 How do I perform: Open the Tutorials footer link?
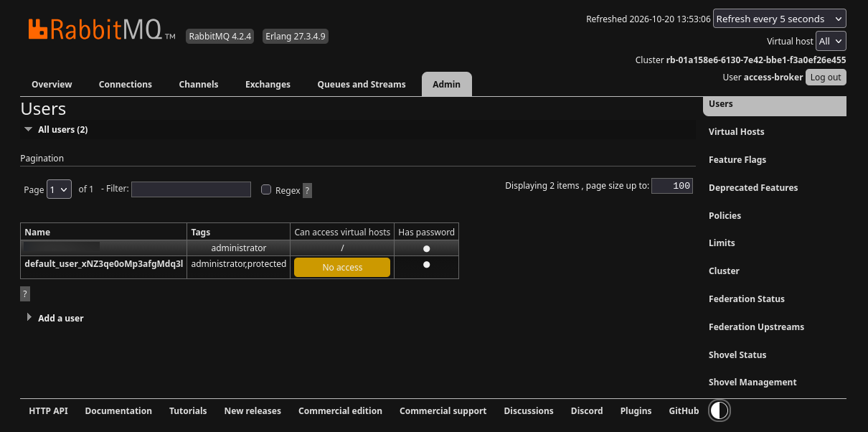[x=188, y=410]
